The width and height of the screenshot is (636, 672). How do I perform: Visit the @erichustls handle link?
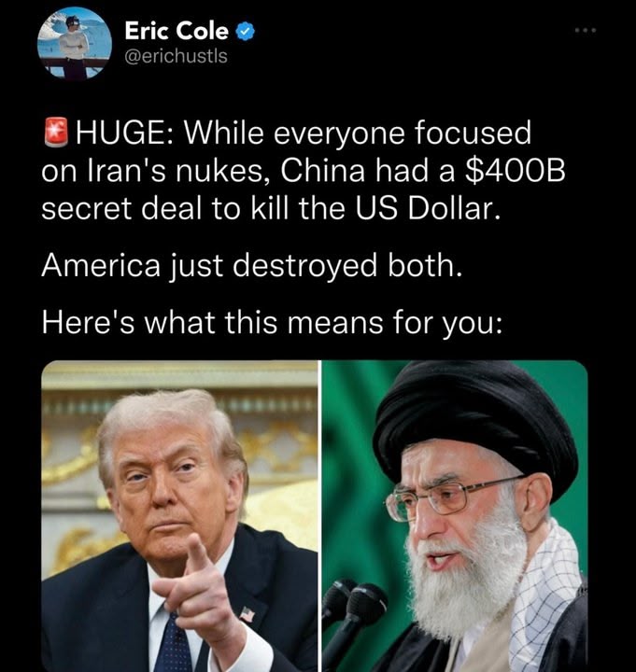point(176,56)
